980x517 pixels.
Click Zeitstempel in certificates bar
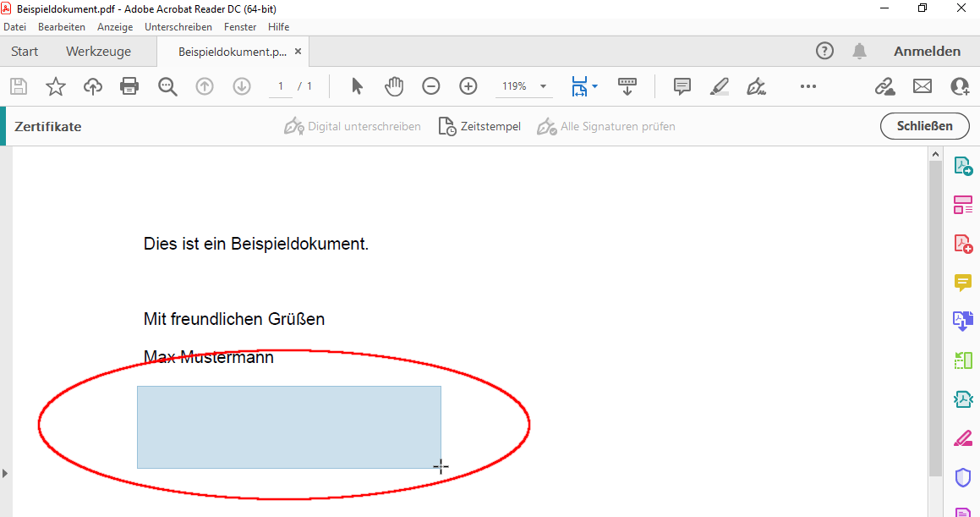pyautogui.click(x=479, y=126)
